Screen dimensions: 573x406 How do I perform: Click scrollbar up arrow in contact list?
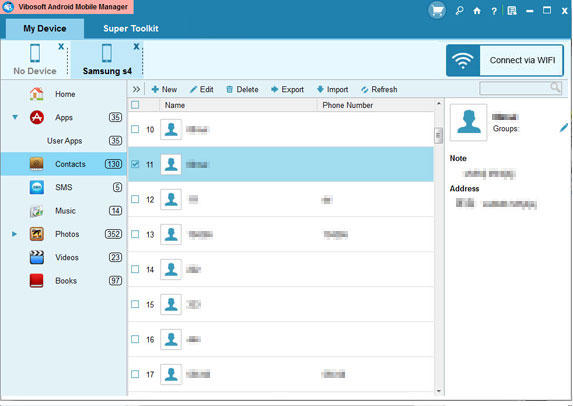[x=439, y=104]
